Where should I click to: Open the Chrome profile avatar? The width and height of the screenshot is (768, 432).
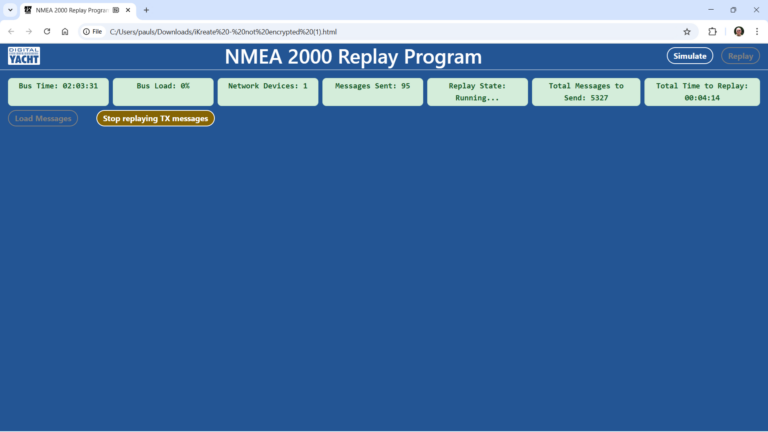coord(738,31)
